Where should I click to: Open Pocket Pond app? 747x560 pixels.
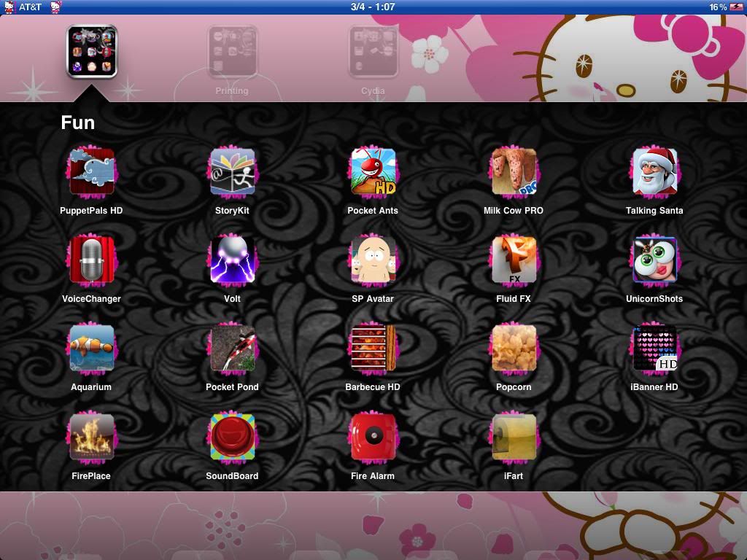point(232,348)
